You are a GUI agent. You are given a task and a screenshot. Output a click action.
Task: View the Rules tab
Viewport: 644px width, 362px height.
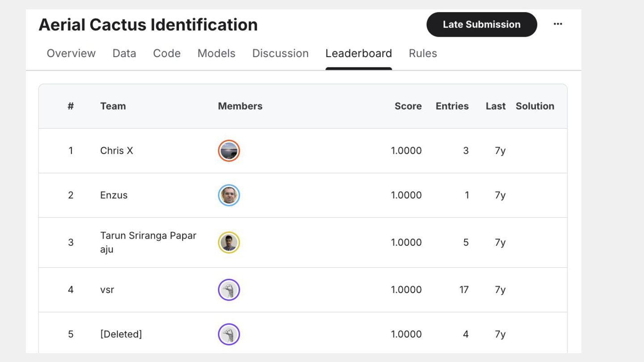click(x=423, y=53)
